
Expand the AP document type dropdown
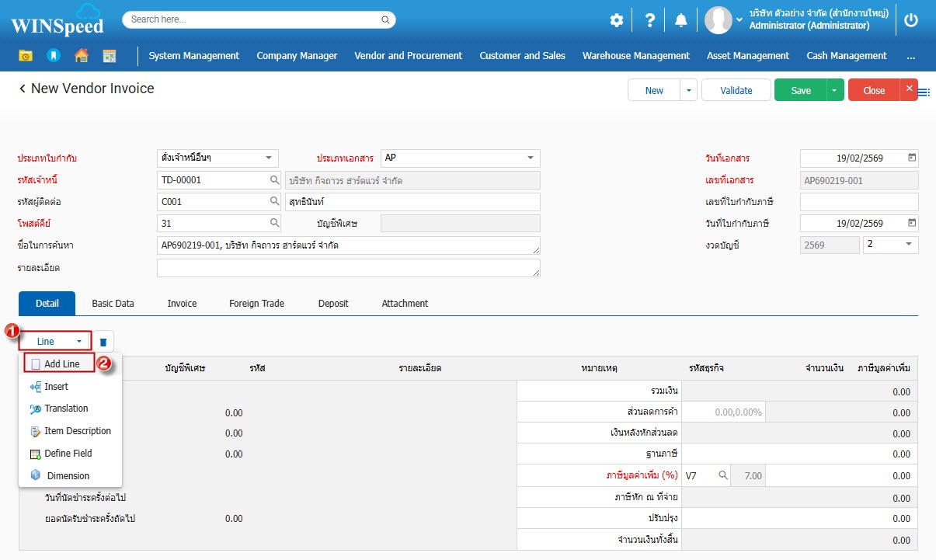click(x=531, y=158)
